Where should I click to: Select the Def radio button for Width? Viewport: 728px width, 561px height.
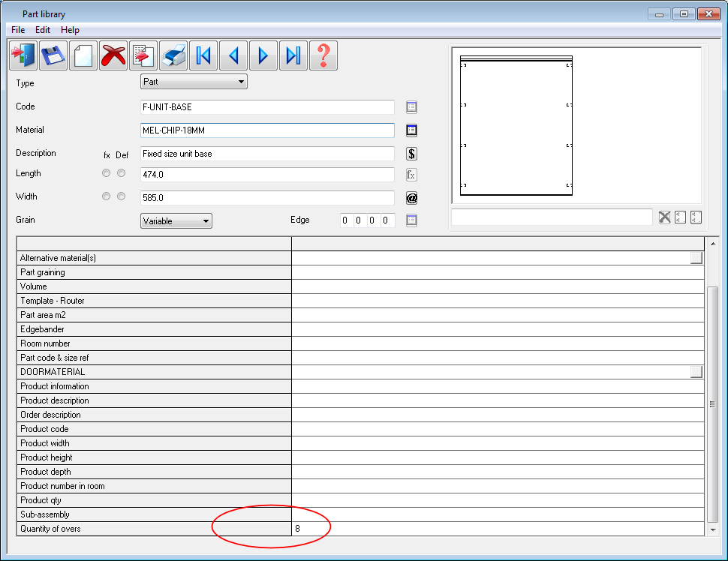pos(121,196)
